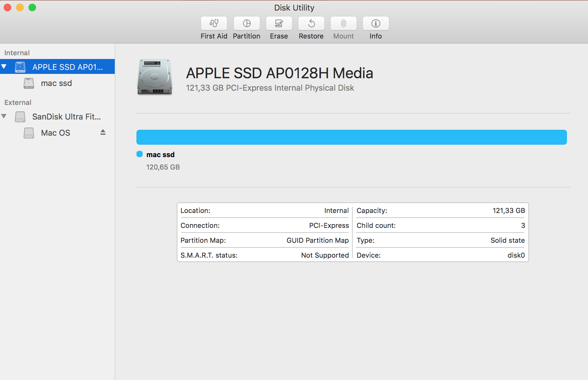The width and height of the screenshot is (588, 380).
Task: Select SanDisk Ultra Fit drive
Action: (x=66, y=117)
